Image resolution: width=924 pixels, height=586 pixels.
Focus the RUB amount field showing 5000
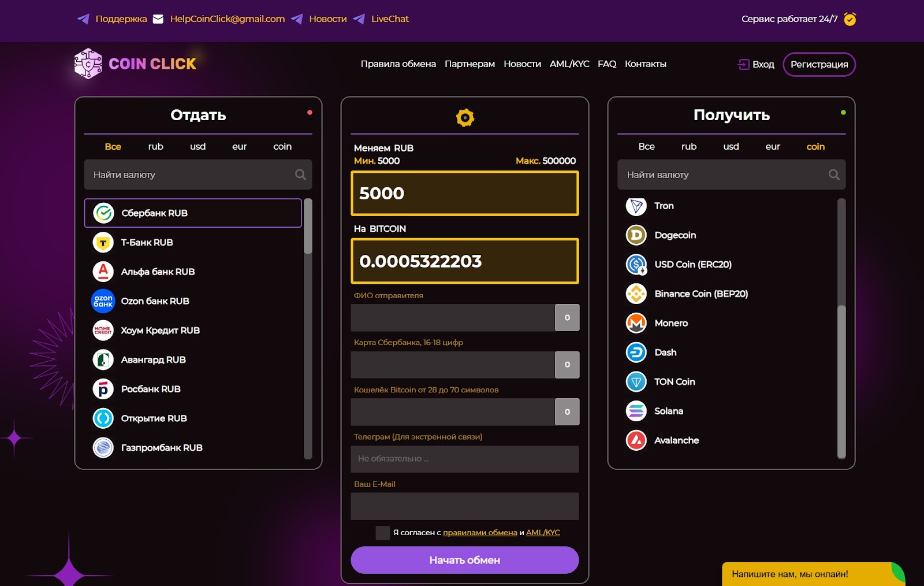click(x=465, y=194)
